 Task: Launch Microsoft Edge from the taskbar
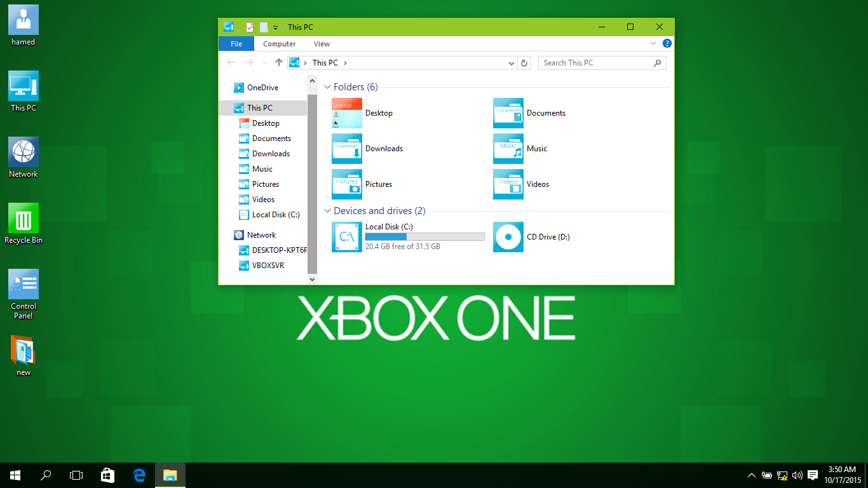tap(140, 475)
